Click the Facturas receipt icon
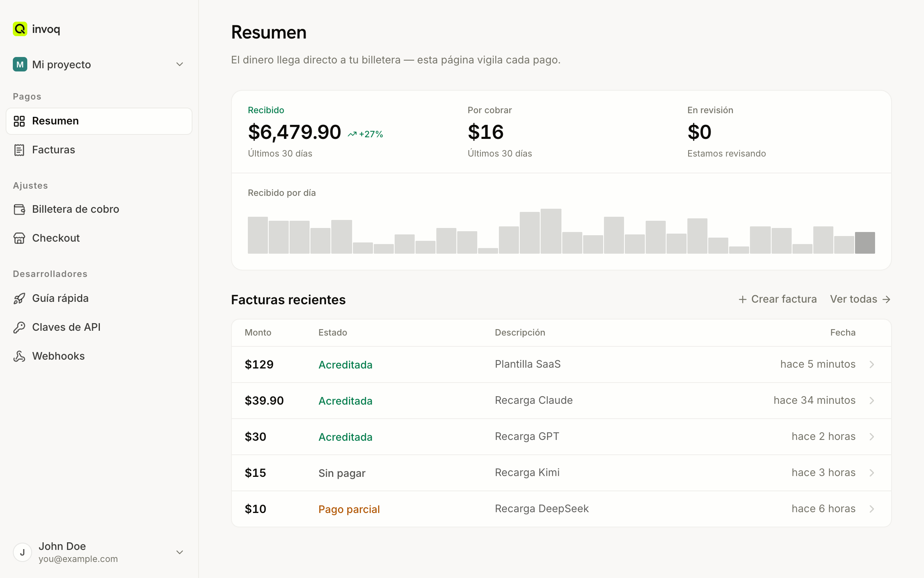Screen dimensions: 924x578 pyautogui.click(x=19, y=150)
